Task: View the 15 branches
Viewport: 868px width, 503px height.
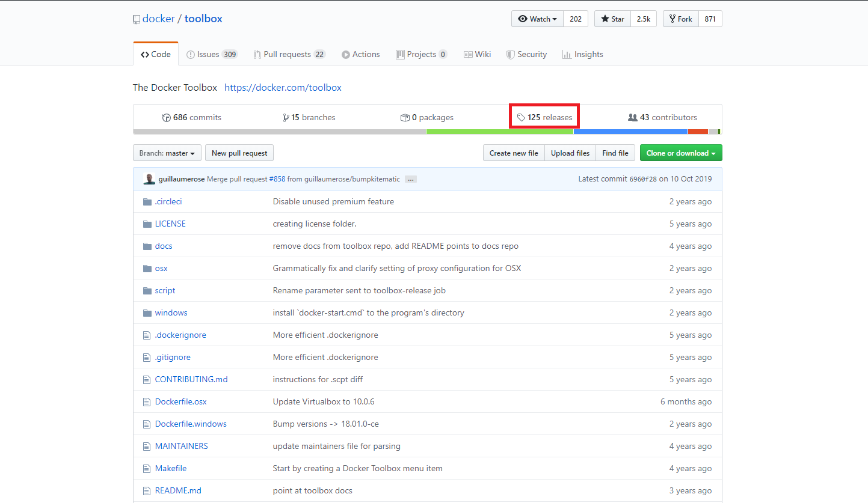Action: (309, 118)
